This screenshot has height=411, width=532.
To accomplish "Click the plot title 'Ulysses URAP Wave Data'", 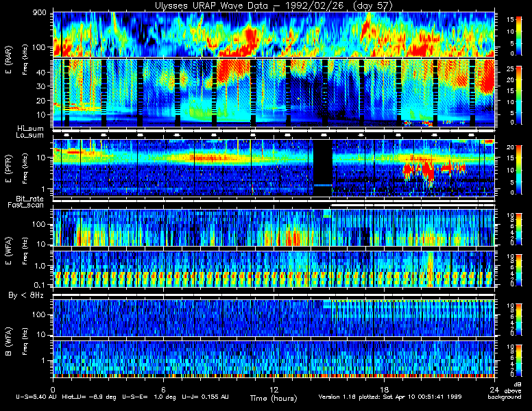I will pyautogui.click(x=213, y=5).
